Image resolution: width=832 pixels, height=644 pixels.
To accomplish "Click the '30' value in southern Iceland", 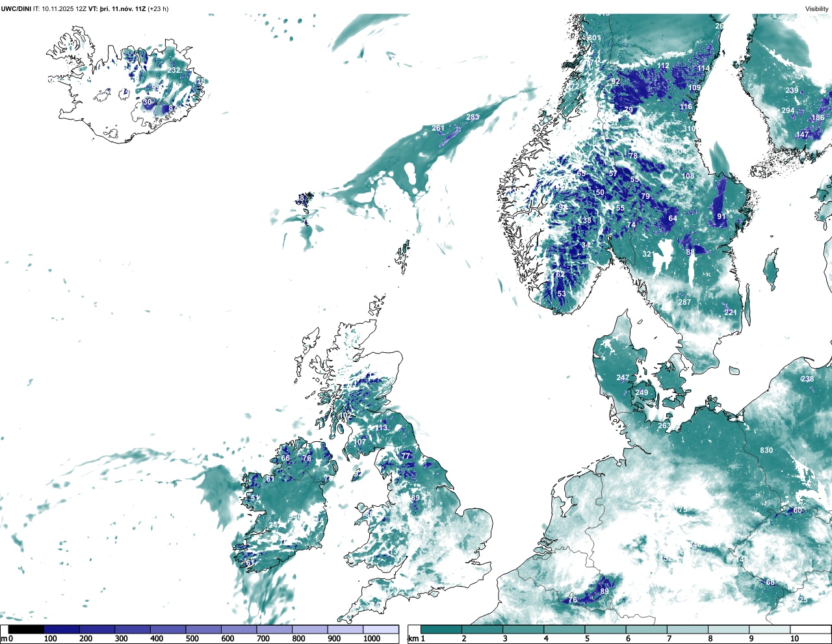I will click(x=148, y=102).
